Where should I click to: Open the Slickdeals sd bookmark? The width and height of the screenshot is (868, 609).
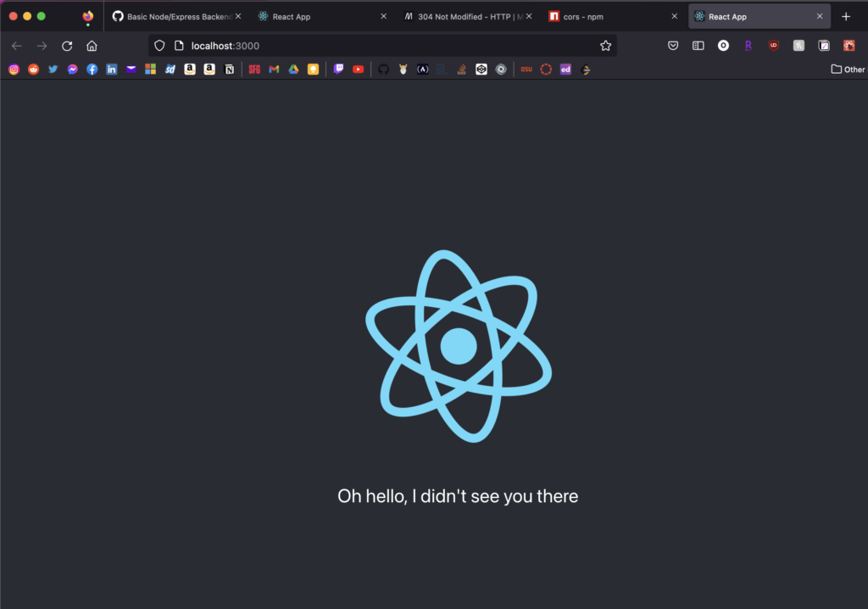(170, 70)
